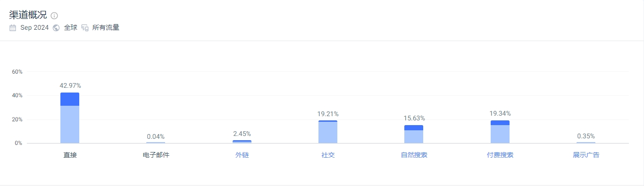This screenshot has width=644, height=186.
Task: Open the 自然搜索 channel link
Action: tap(414, 155)
